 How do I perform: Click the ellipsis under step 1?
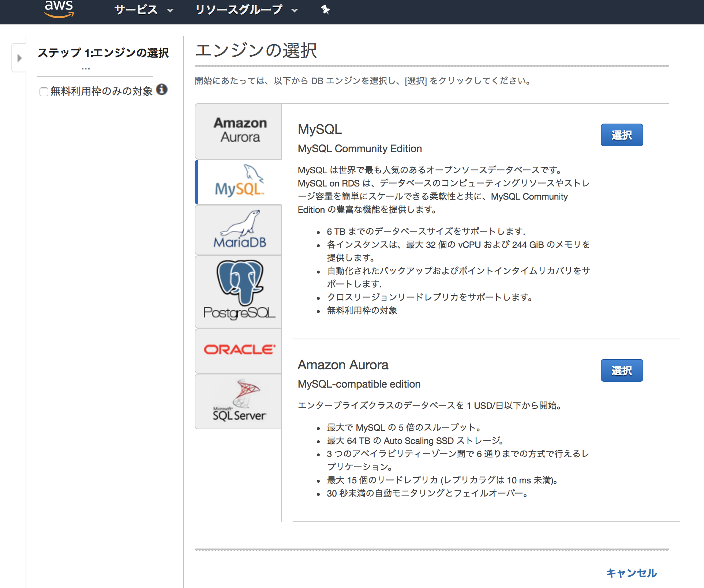point(86,69)
